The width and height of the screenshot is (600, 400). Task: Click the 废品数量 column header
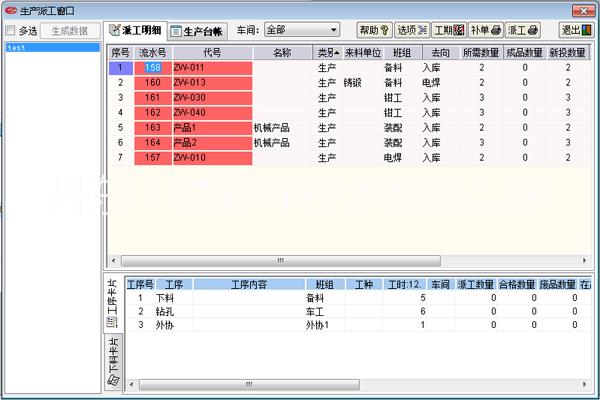pos(558,284)
